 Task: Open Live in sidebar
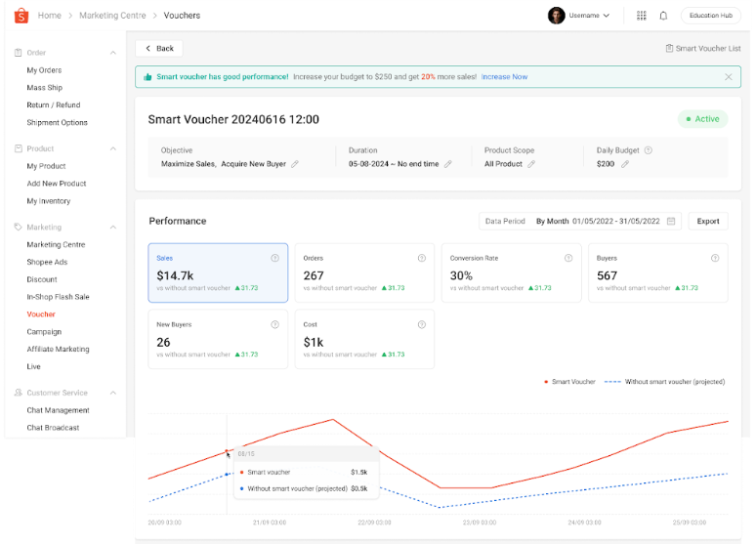pyautogui.click(x=34, y=366)
